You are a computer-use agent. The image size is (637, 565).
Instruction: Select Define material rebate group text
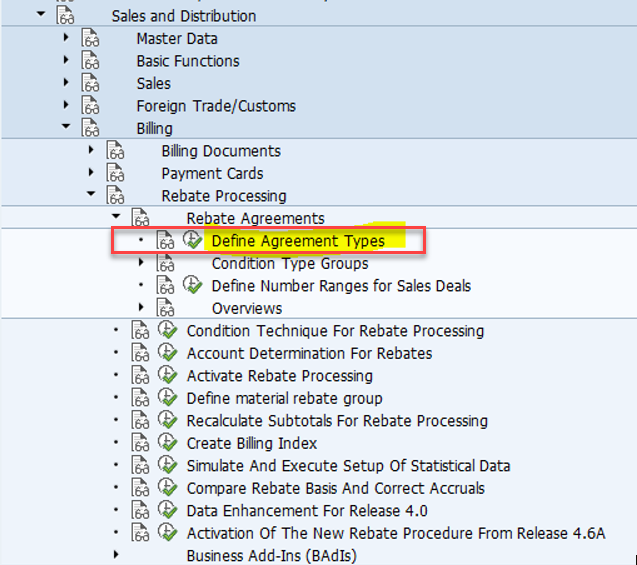(x=284, y=398)
